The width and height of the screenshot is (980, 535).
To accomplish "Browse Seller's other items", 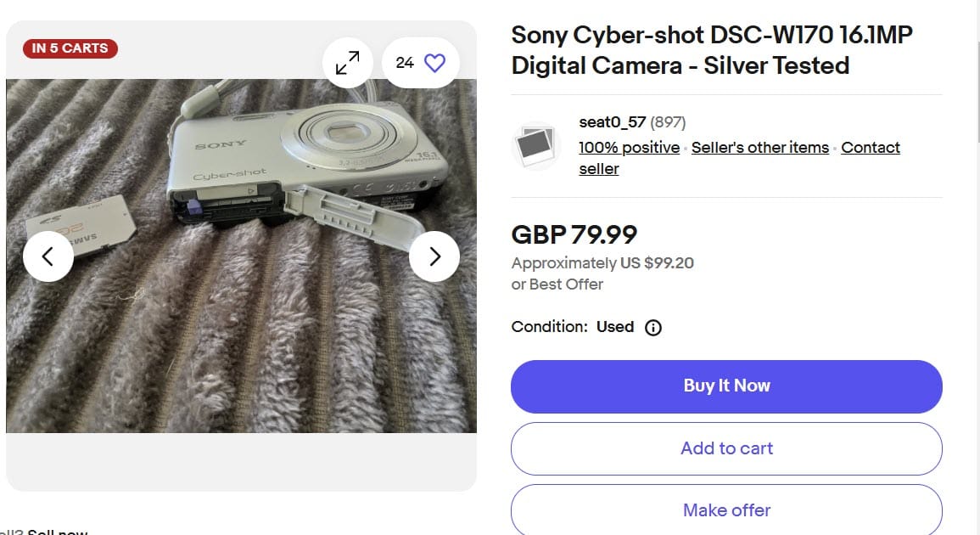I will click(x=759, y=148).
